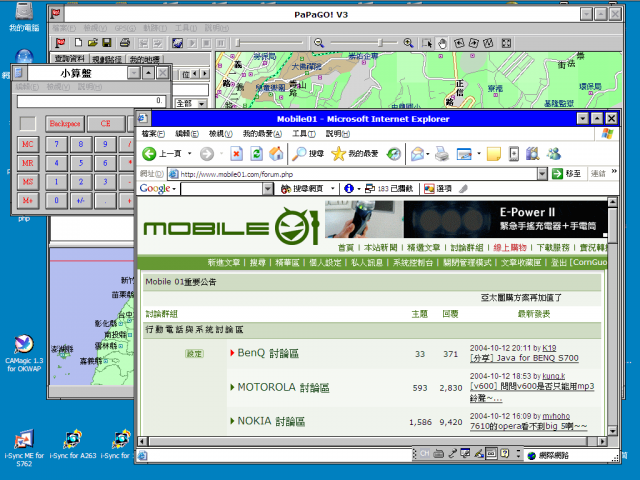The width and height of the screenshot is (640, 480).
Task: Click the IE horizontal scrollbar track
Action: click(x=368, y=441)
